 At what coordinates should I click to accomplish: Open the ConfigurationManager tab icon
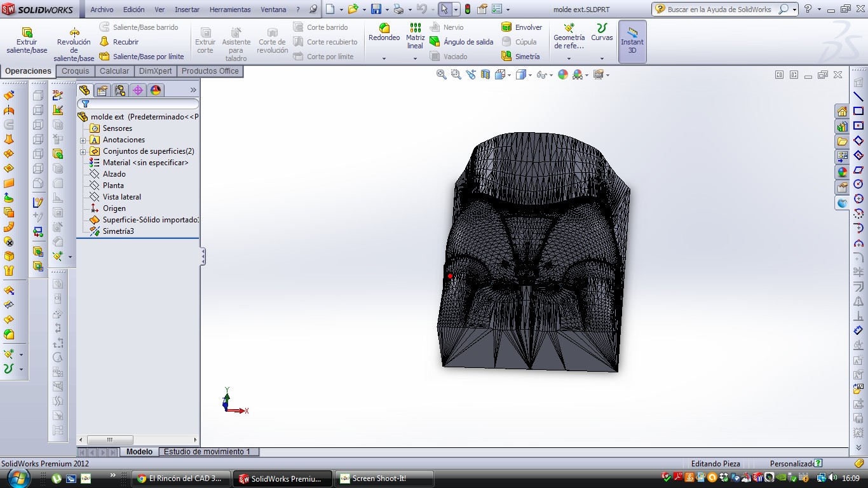[x=120, y=90]
